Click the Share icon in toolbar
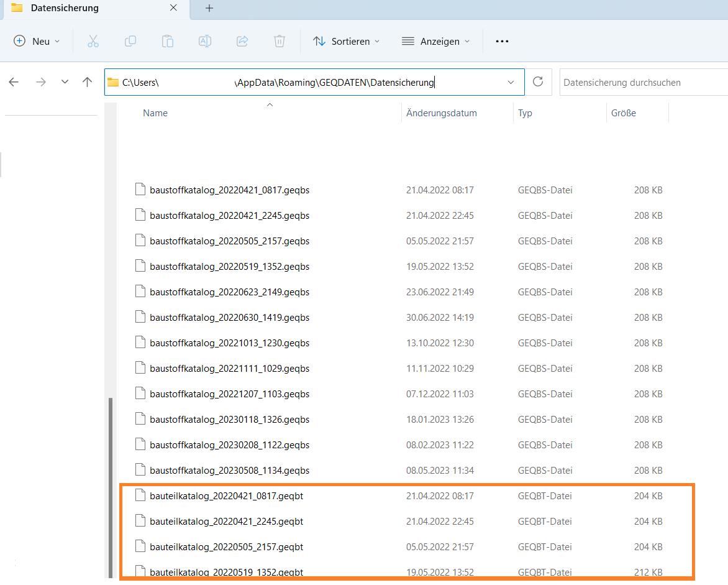 [x=242, y=42]
